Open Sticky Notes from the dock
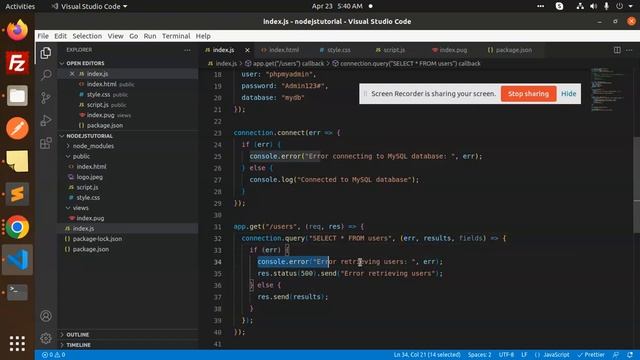Image resolution: width=640 pixels, height=360 pixels. 17,161
